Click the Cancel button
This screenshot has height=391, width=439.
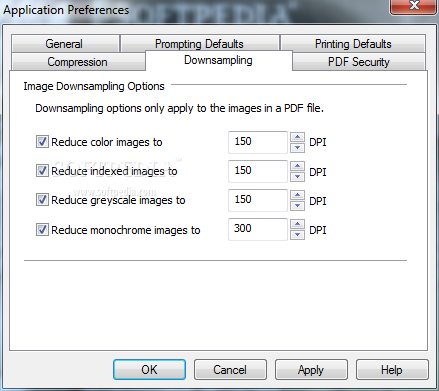coord(230,369)
